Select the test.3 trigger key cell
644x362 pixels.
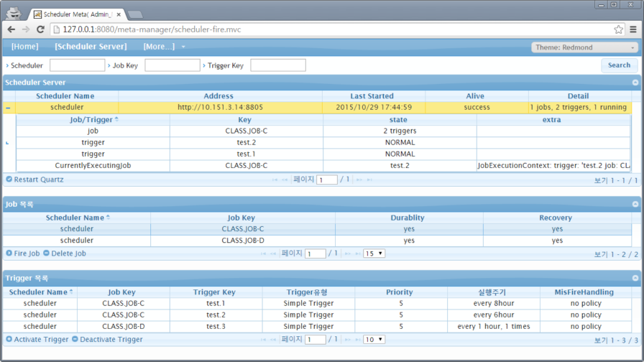coord(216,326)
